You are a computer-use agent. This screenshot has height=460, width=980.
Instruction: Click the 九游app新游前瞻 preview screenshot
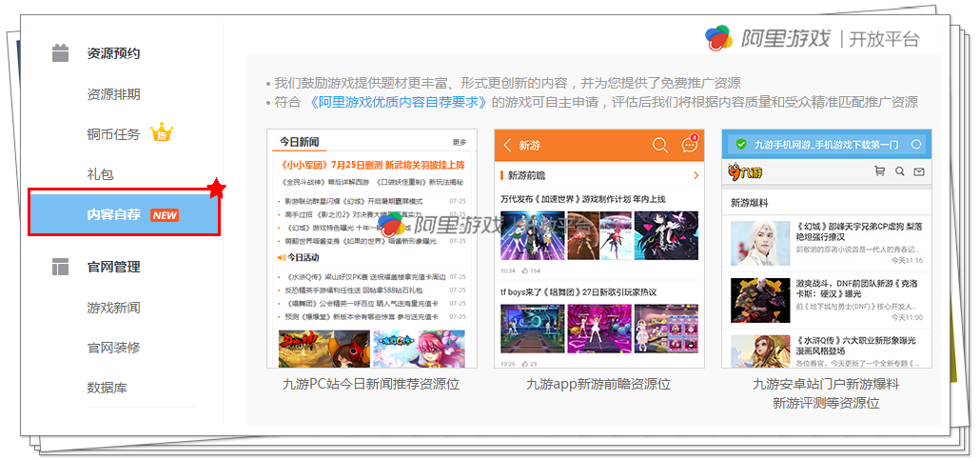(598, 249)
